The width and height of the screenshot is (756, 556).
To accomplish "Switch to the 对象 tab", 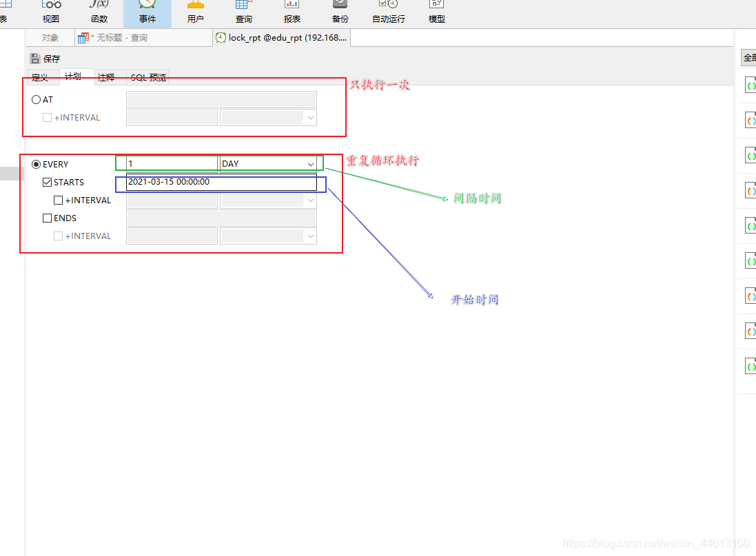I will click(50, 38).
